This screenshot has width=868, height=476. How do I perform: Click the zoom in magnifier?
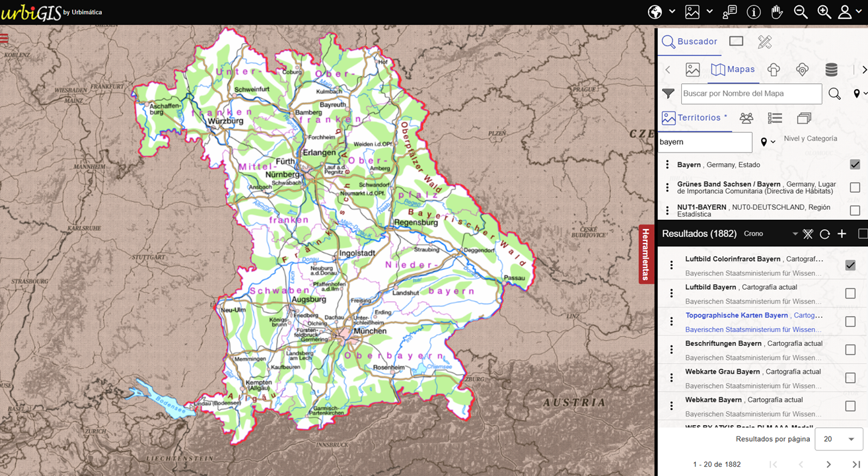[x=824, y=12]
